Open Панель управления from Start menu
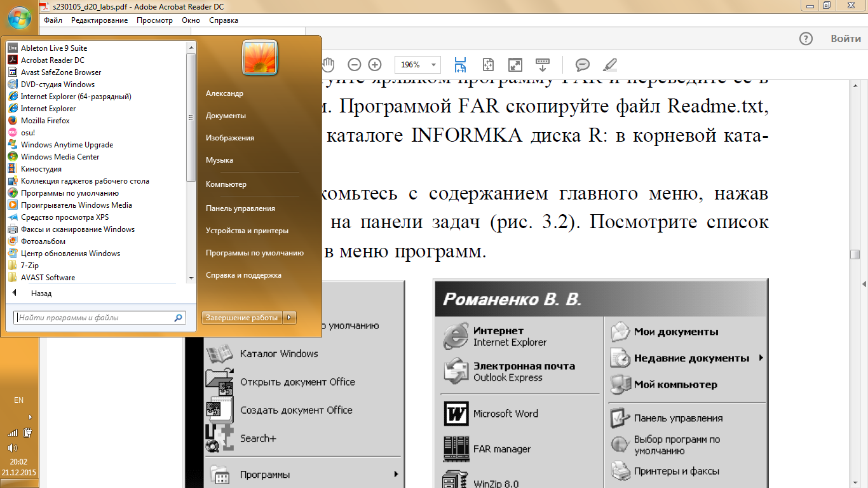This screenshot has height=488, width=868. (240, 208)
